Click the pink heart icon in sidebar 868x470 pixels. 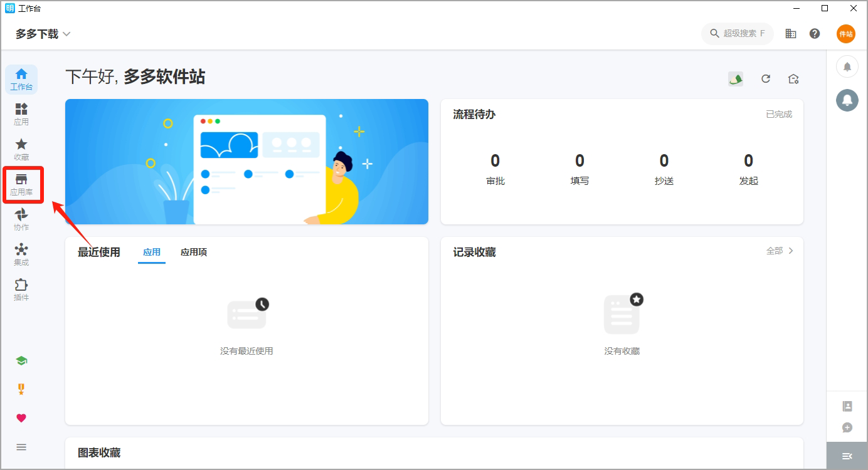tap(21, 418)
